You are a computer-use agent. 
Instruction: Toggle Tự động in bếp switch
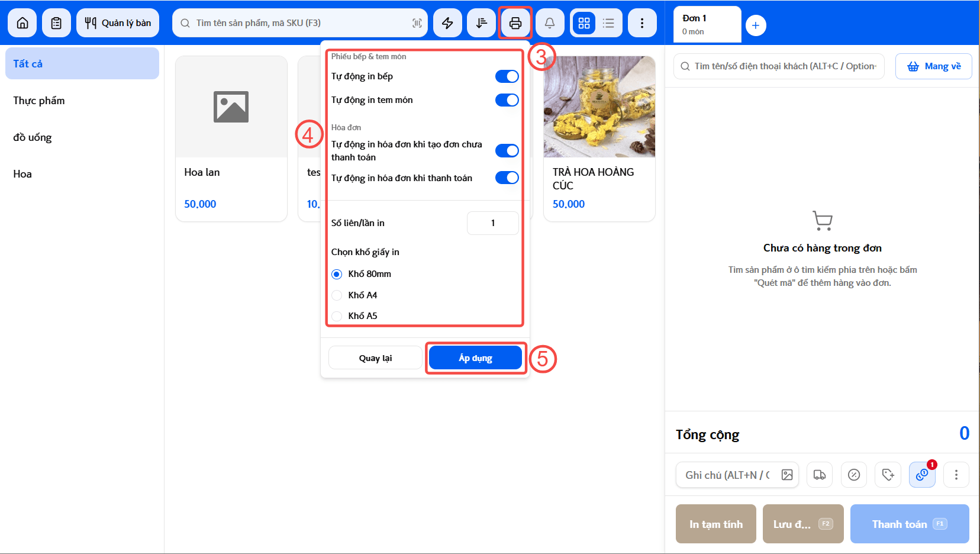click(x=507, y=76)
